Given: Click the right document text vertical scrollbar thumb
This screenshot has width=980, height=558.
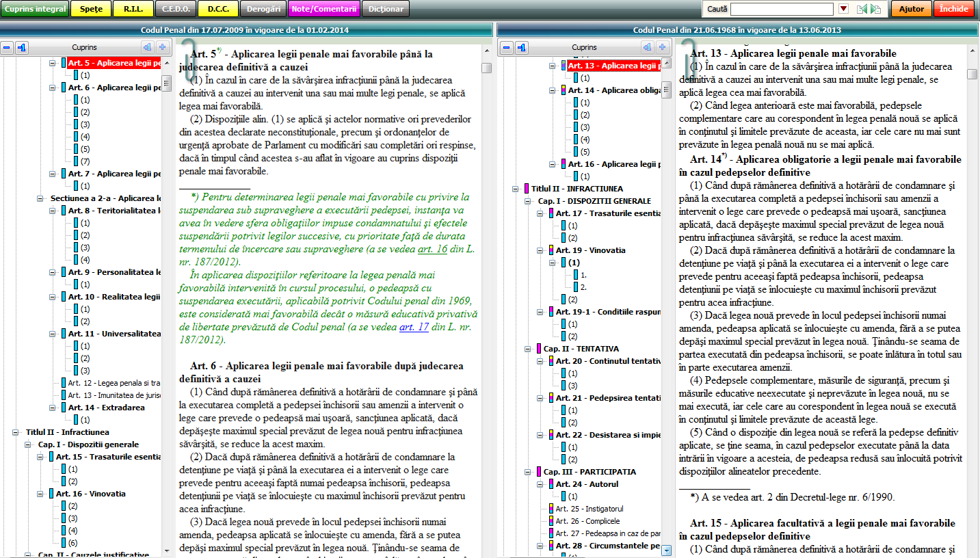Looking at the screenshot, I should coord(973,75).
